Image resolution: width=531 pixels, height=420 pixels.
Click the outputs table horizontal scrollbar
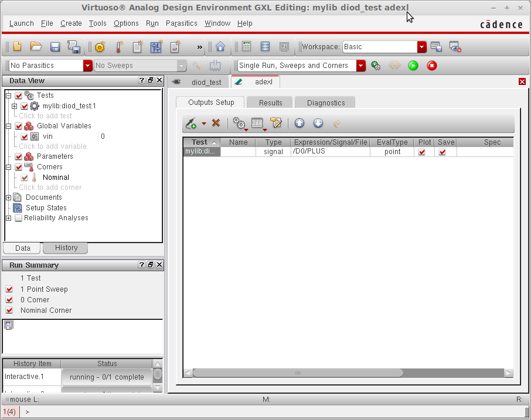click(298, 373)
